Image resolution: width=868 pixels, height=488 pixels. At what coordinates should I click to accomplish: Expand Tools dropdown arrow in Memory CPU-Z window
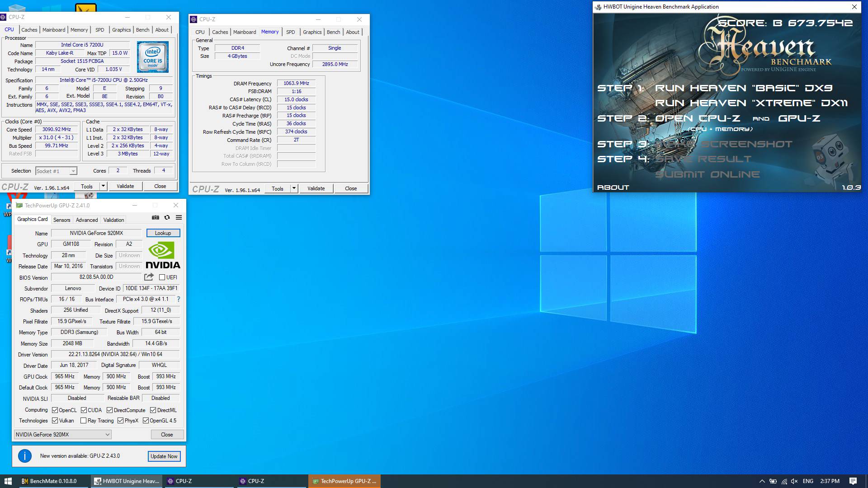click(294, 188)
